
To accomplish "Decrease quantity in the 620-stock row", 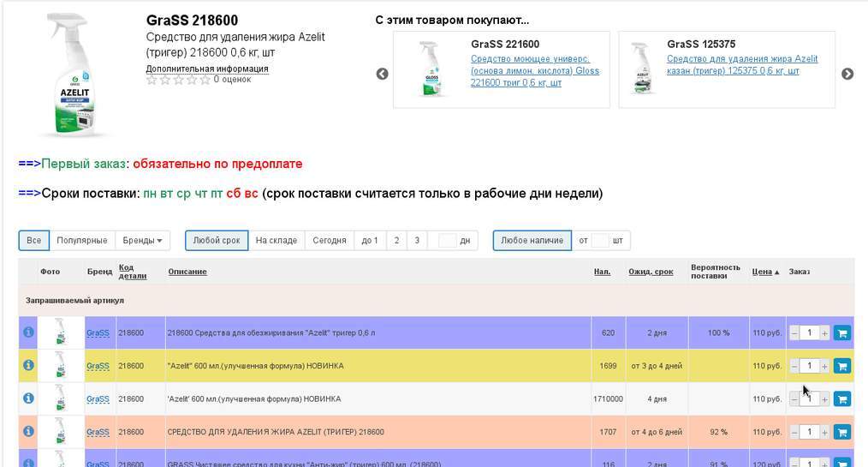I will tap(794, 333).
